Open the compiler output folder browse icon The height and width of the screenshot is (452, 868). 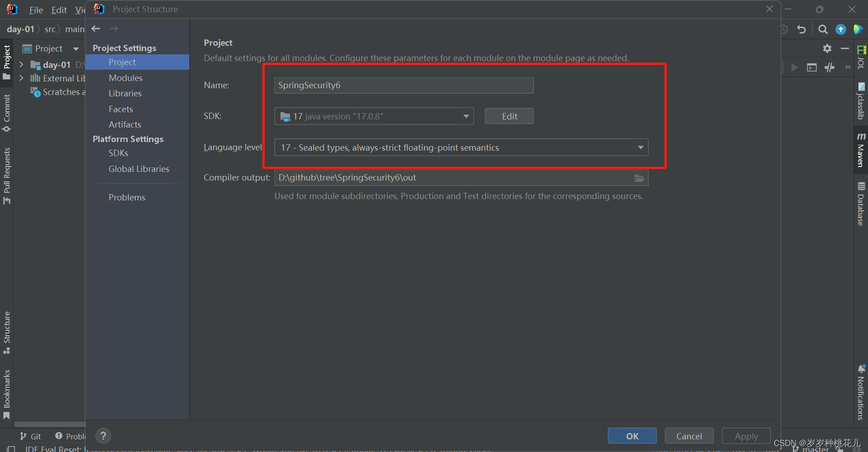(x=639, y=178)
